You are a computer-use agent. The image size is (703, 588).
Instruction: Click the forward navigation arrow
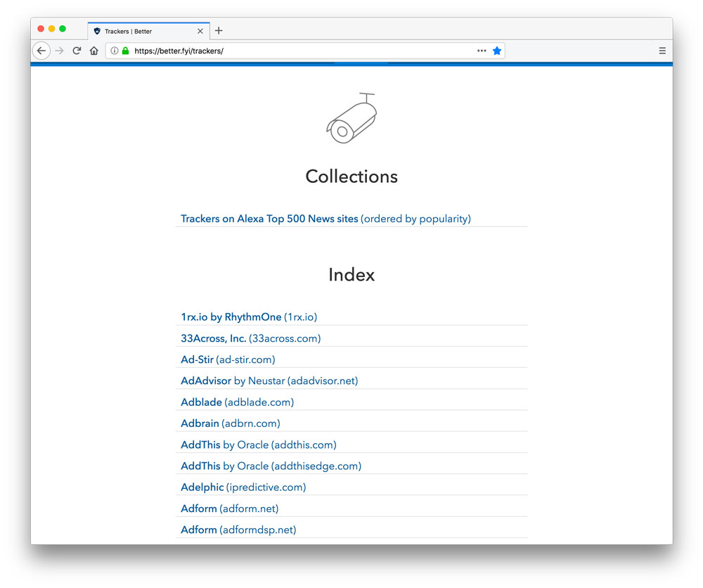[x=59, y=51]
